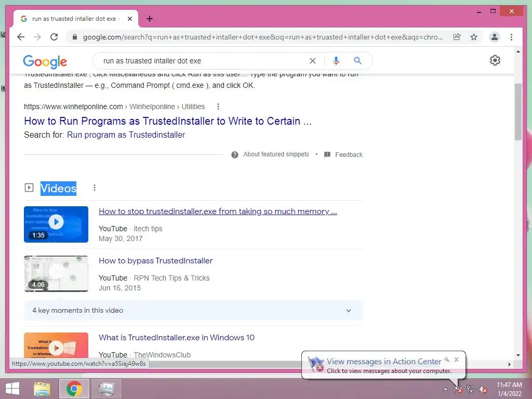Click inside the Google search field
Viewport: 532px width, 399px height.
(x=204, y=61)
